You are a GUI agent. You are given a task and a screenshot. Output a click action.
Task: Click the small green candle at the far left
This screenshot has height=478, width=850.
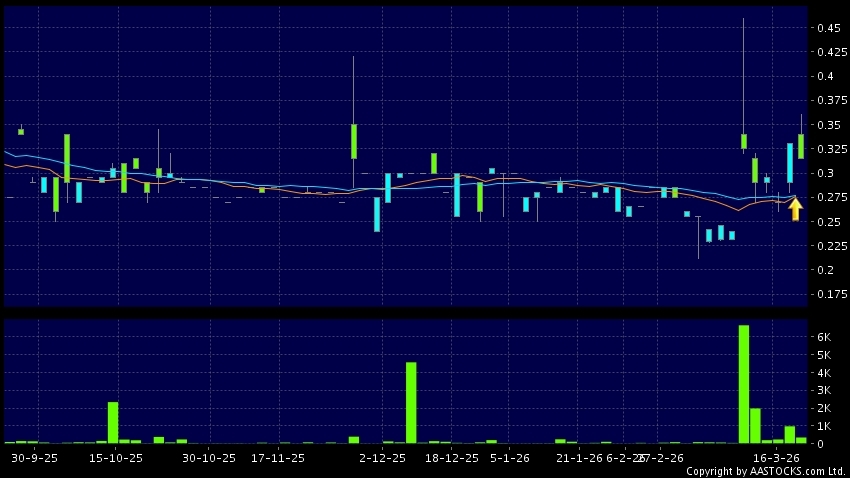[21, 131]
